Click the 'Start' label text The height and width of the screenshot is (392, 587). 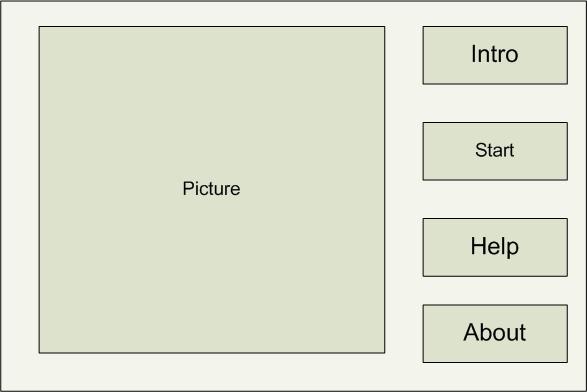coord(495,150)
